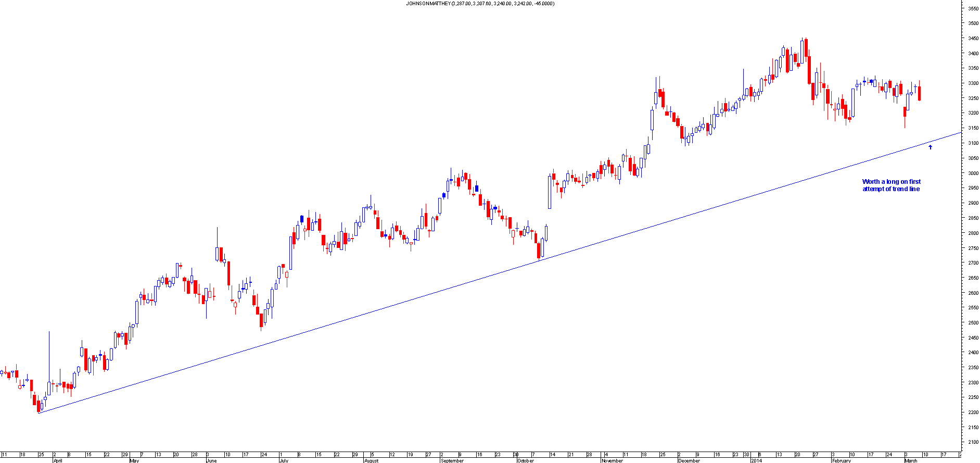The image size is (980, 463).
Task: Click the JOHNSONMATTHEY chart title
Action: tap(480, 4)
